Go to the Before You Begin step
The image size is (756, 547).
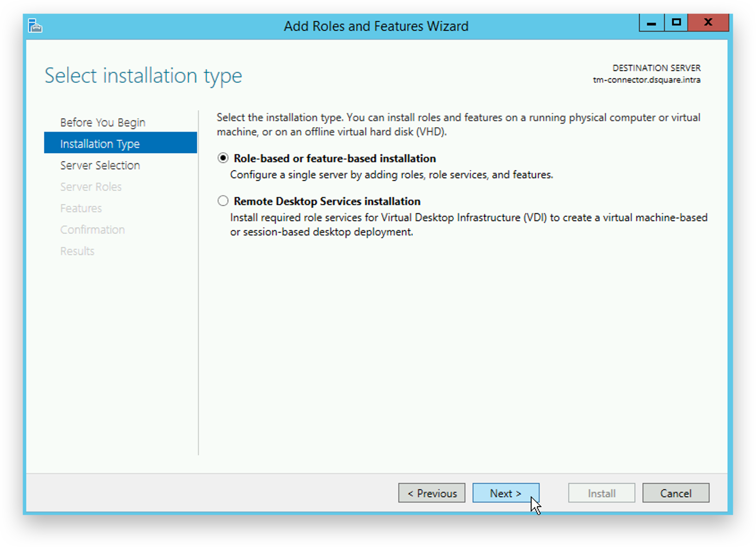click(103, 123)
